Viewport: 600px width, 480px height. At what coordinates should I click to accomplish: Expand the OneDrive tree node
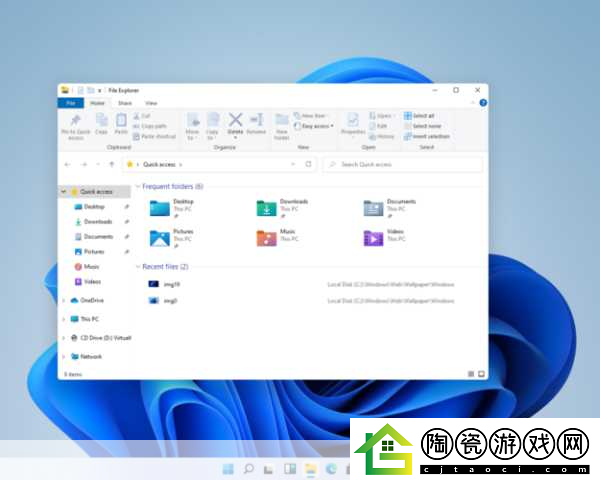click(64, 300)
